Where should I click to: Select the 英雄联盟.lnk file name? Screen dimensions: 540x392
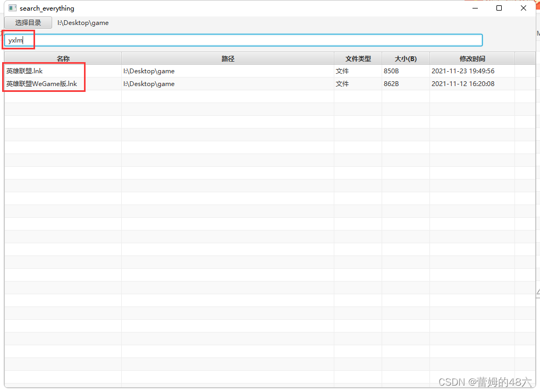(x=24, y=71)
